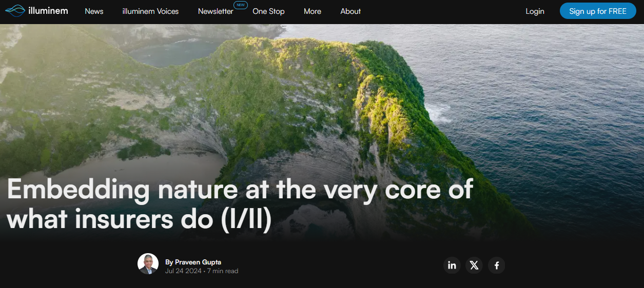Click the 7 min read label
644x288 pixels.
click(x=223, y=271)
